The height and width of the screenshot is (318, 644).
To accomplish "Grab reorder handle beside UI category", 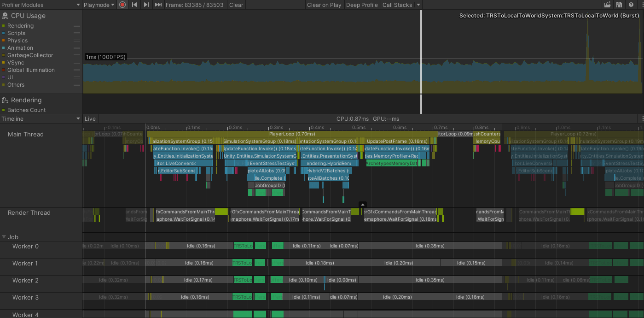I will (76, 77).
